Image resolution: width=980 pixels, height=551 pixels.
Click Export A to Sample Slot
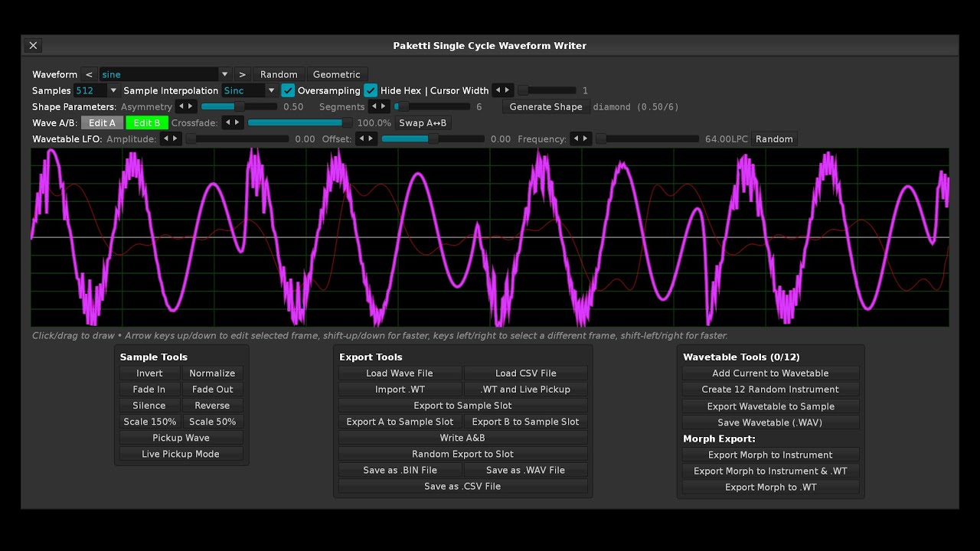click(400, 421)
